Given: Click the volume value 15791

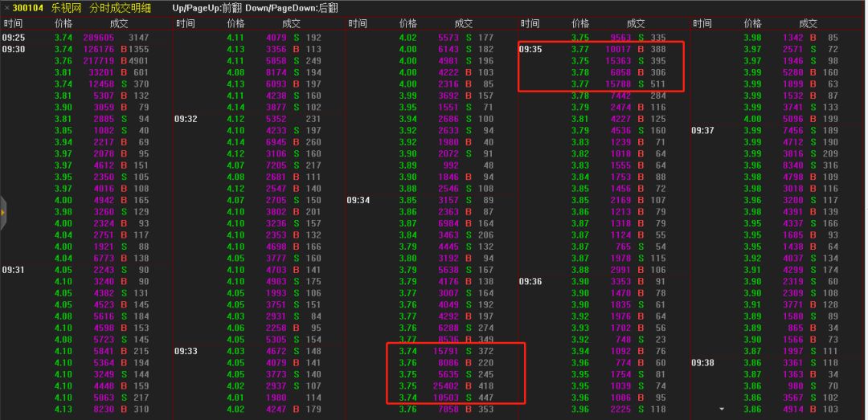Looking at the screenshot, I should tap(446, 351).
